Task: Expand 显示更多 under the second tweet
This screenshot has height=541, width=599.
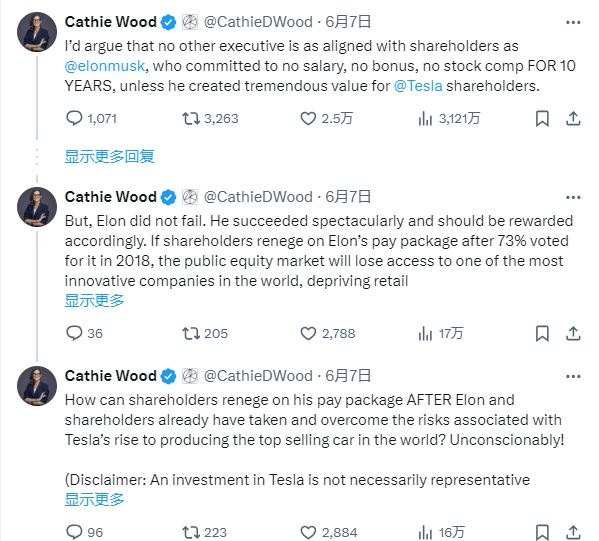Action: [94, 301]
